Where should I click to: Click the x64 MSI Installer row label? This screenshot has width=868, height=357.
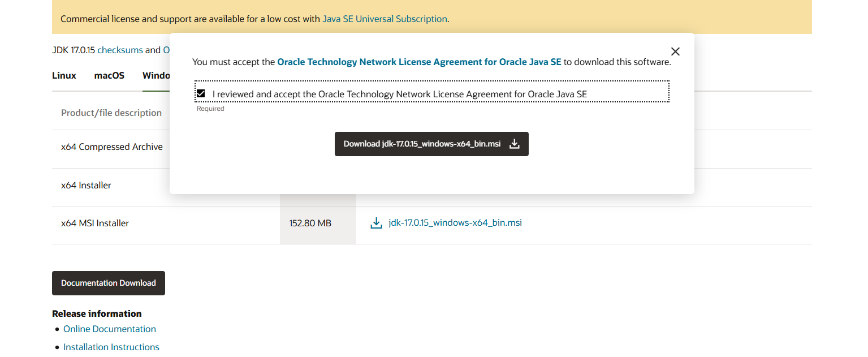pos(95,223)
